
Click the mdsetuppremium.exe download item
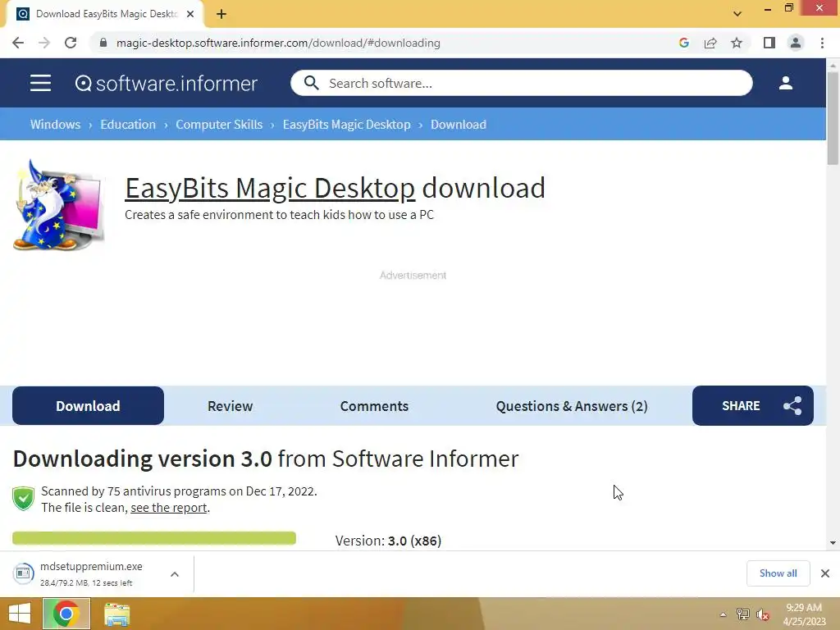97,573
